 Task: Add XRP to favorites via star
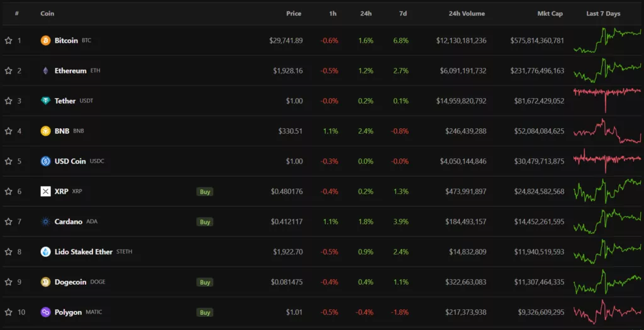[x=8, y=191]
